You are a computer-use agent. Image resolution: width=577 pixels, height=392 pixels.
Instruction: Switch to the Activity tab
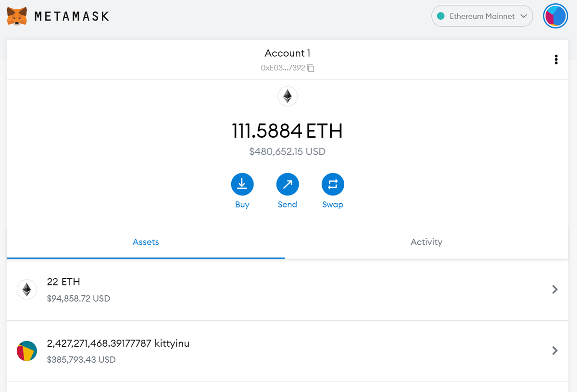[426, 242]
